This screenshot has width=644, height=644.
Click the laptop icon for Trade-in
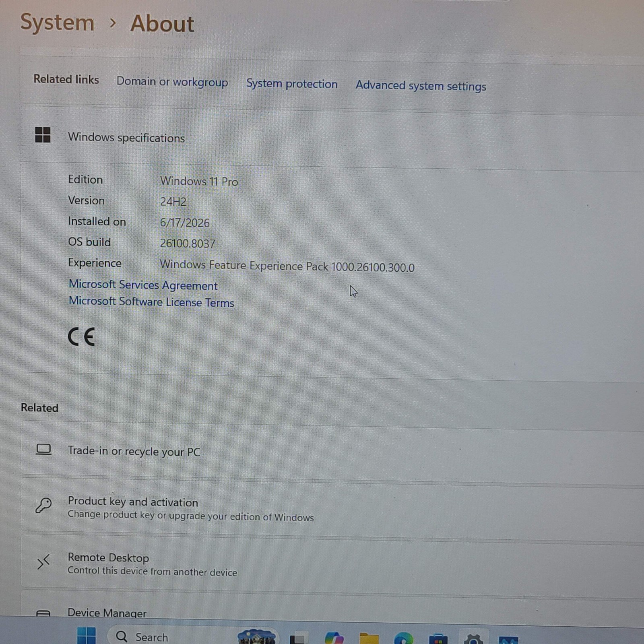point(43,450)
